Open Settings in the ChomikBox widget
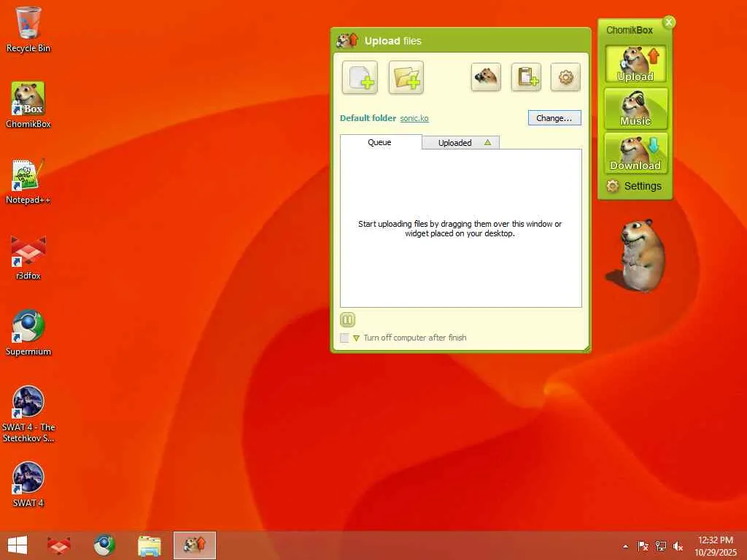747x560 pixels. (x=634, y=186)
